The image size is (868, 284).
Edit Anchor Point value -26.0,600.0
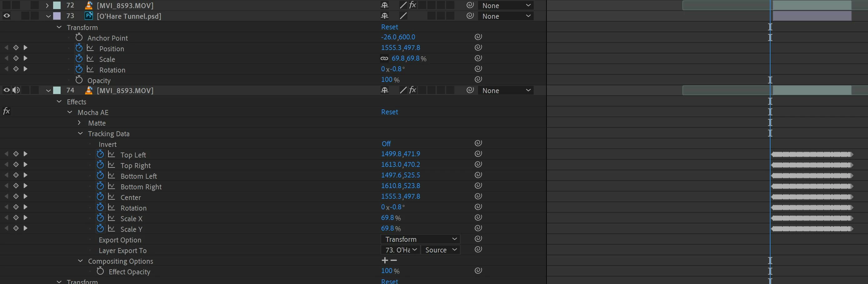pyautogui.click(x=398, y=37)
